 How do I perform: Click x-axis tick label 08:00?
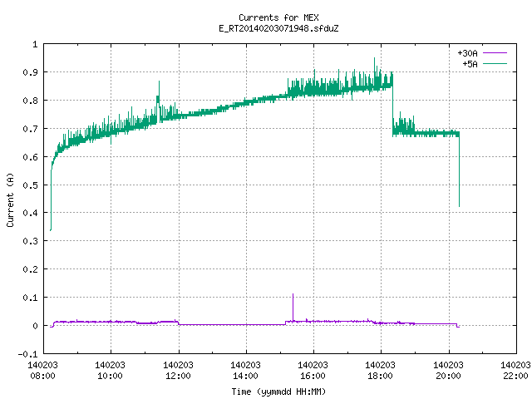[42, 376]
